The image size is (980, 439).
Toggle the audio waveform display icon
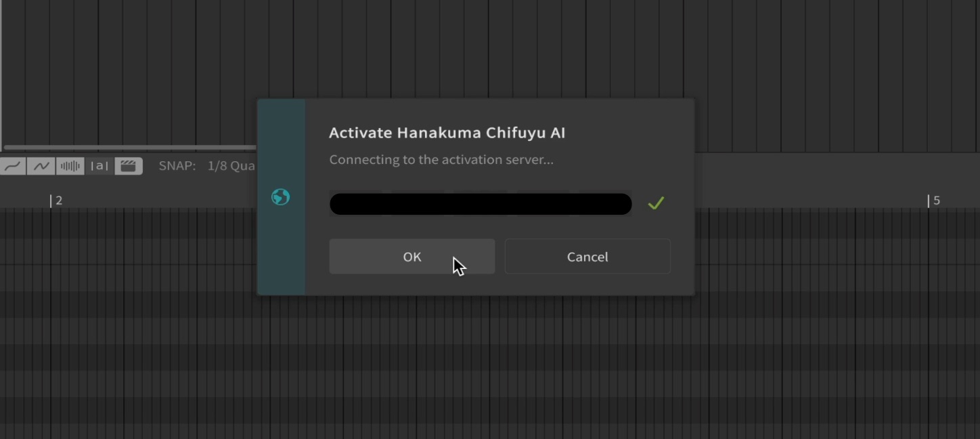(70, 166)
